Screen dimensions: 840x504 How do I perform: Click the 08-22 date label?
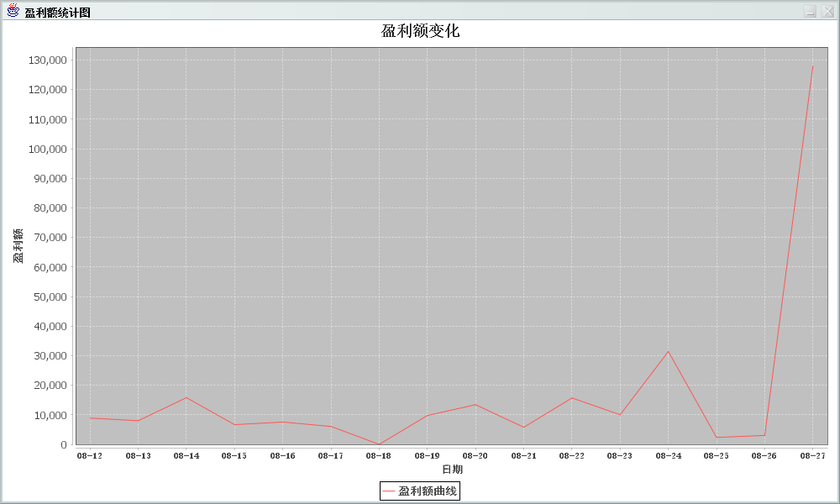point(571,456)
